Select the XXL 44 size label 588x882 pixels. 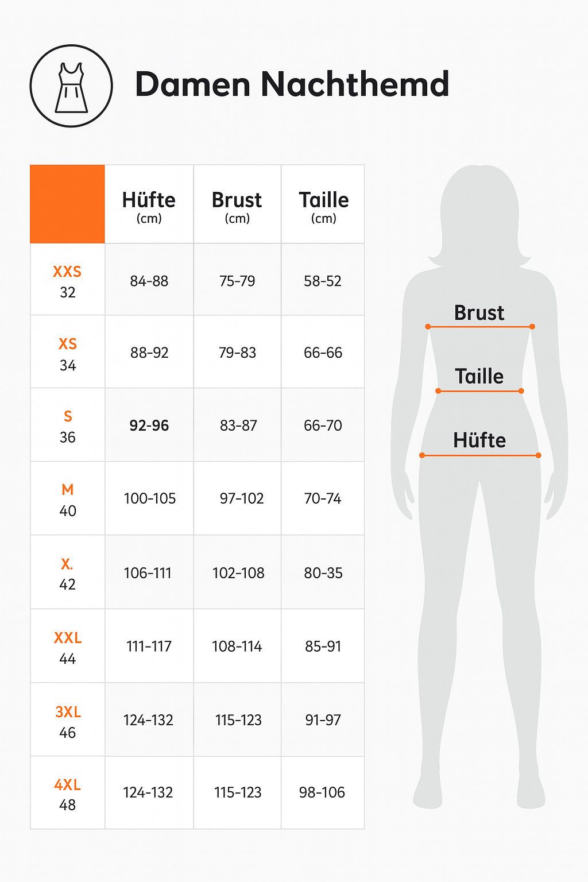67,647
